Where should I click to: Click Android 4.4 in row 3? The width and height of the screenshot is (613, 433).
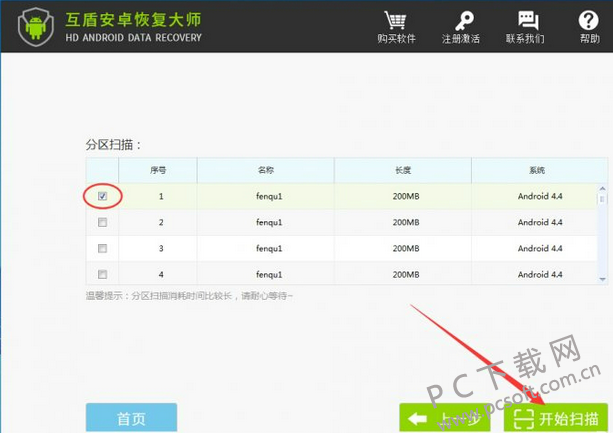[540, 249]
